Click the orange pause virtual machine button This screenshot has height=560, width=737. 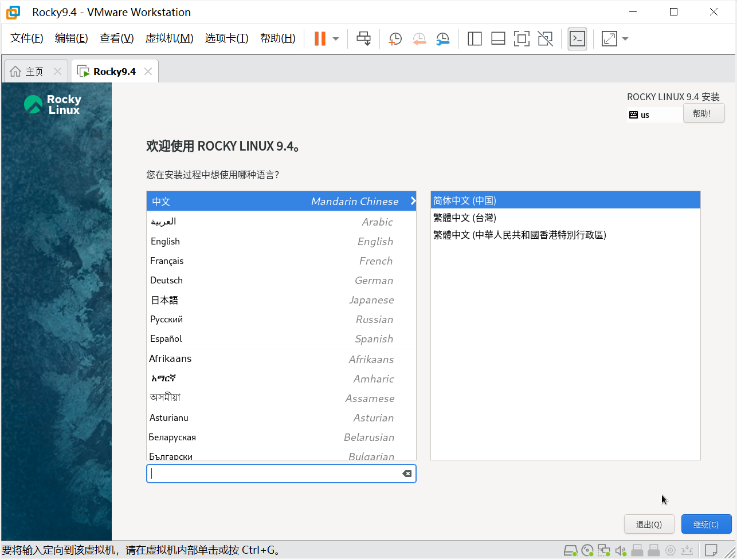pyautogui.click(x=320, y=38)
